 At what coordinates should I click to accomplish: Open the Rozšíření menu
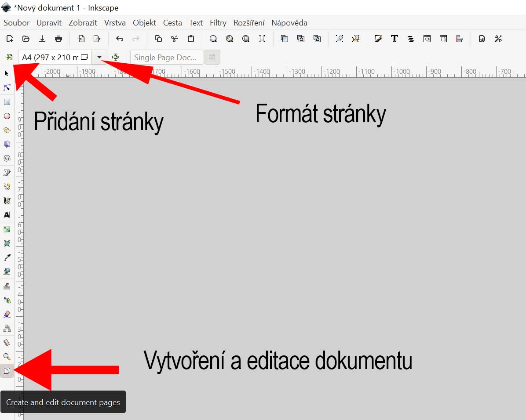click(x=249, y=23)
